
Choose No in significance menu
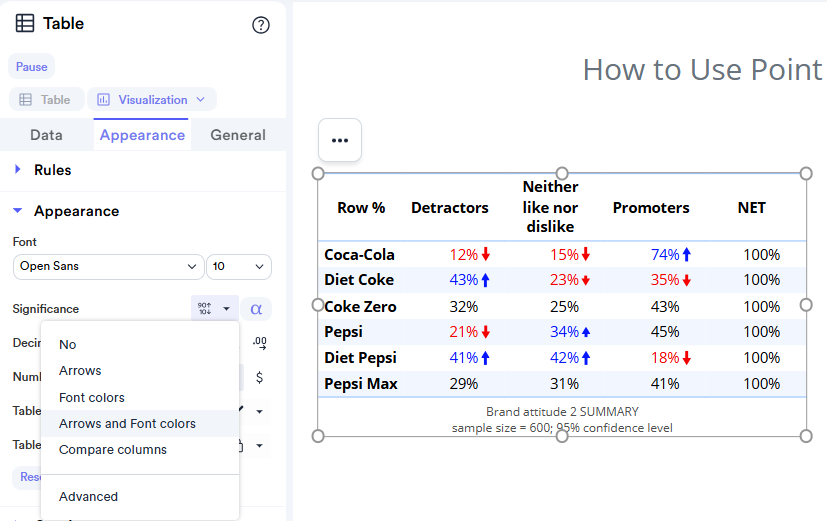click(140, 344)
